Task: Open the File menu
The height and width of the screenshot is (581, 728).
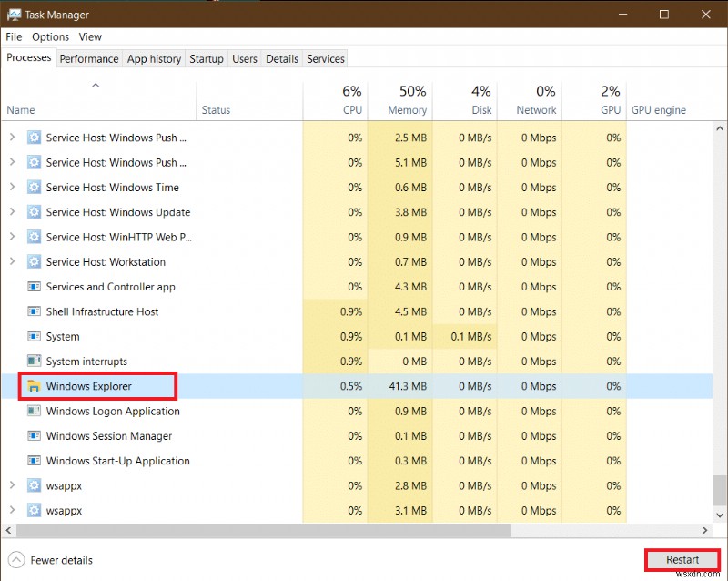Action: click(x=14, y=36)
